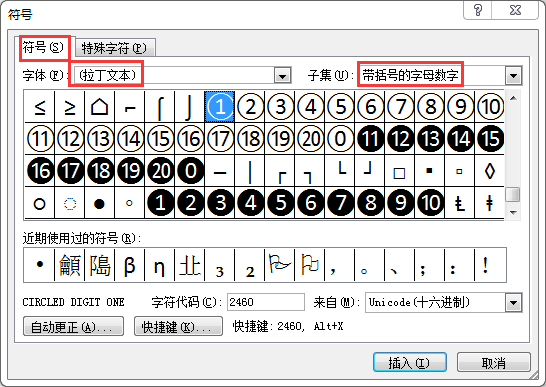Click the 插入(I) insert button
This screenshot has width=546, height=387.
pyautogui.click(x=410, y=362)
